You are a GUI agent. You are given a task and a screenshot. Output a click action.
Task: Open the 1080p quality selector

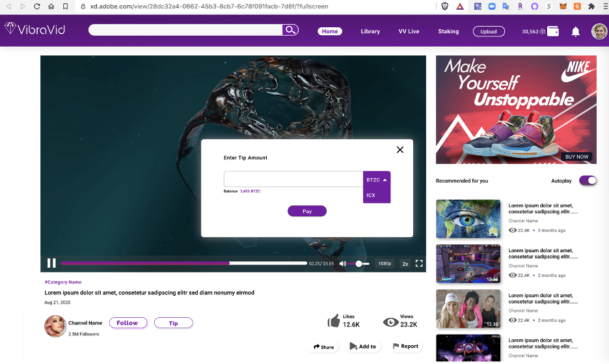pyautogui.click(x=385, y=263)
